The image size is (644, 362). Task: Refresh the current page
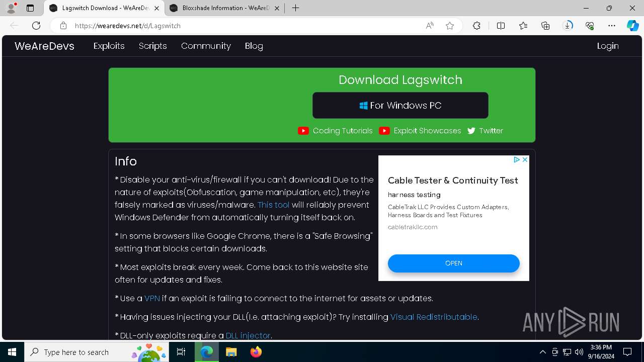[x=36, y=26]
